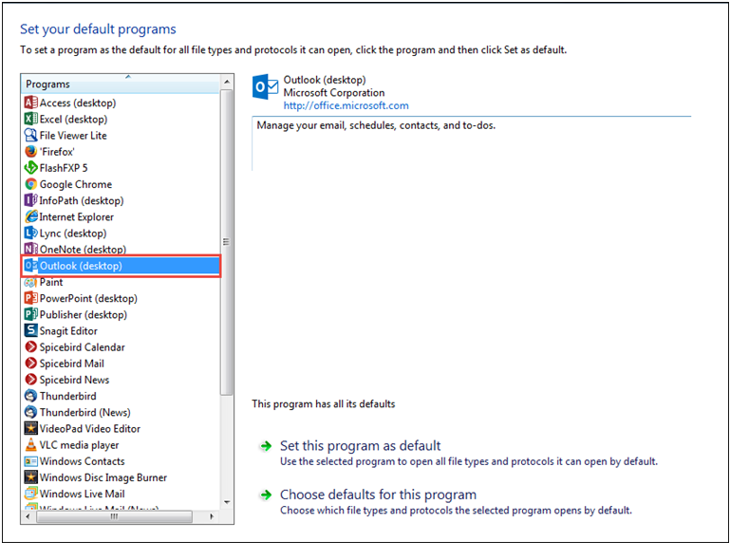Click the VLC media player cone icon

[x=30, y=444]
